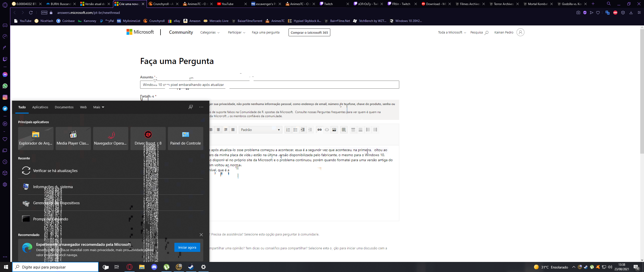This screenshot has width=644, height=272.
Task: Click the Pesquisa search link
Action: 479,32
